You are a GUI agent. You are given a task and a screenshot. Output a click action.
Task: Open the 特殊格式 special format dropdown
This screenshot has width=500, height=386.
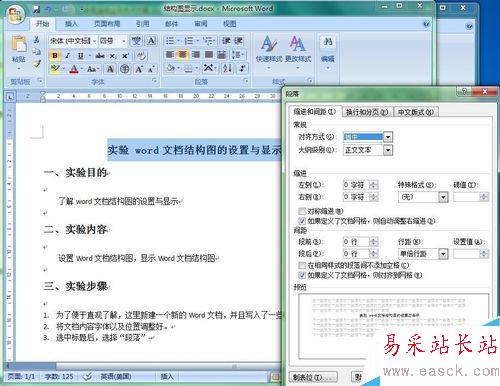[x=443, y=197]
